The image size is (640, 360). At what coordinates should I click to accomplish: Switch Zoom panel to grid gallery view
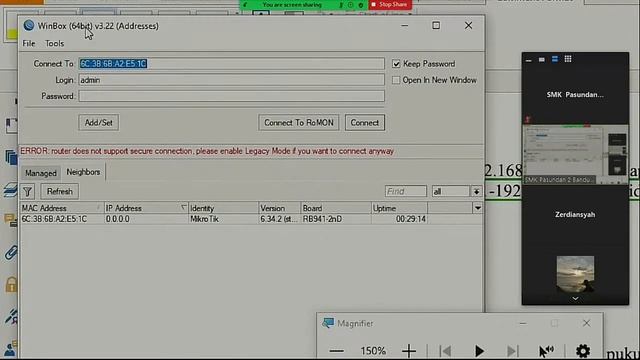click(x=568, y=59)
